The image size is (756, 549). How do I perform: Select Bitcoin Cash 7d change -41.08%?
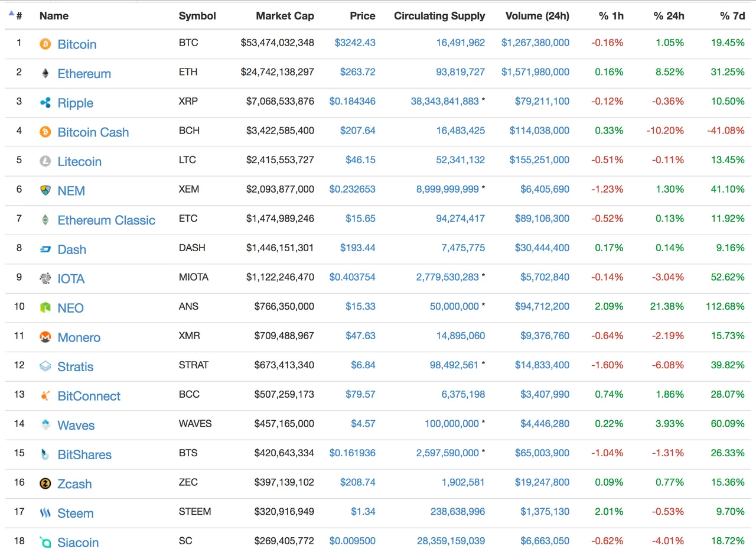click(725, 131)
